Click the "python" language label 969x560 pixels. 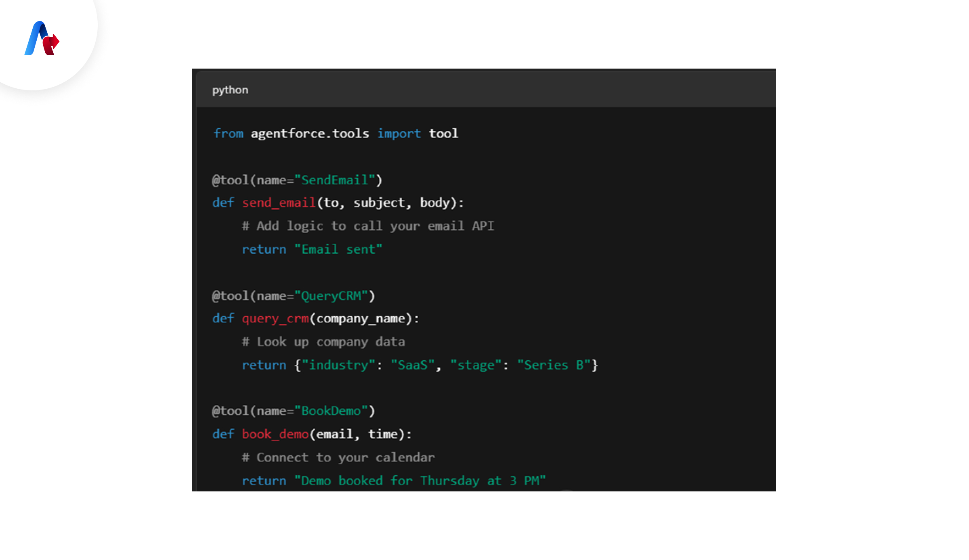click(x=230, y=90)
